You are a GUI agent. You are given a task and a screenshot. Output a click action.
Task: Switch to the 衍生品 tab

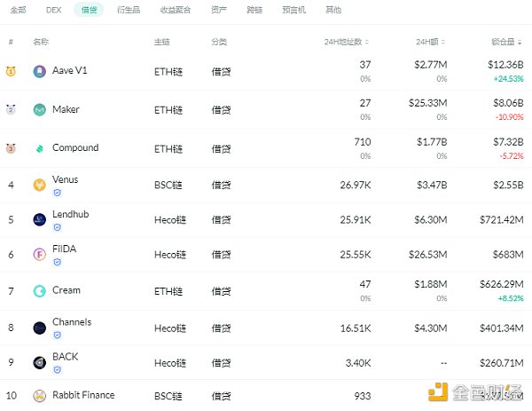coord(128,10)
